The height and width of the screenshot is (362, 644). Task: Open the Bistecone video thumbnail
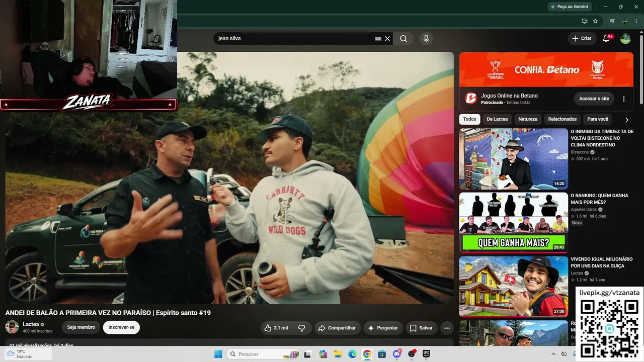coord(513,159)
